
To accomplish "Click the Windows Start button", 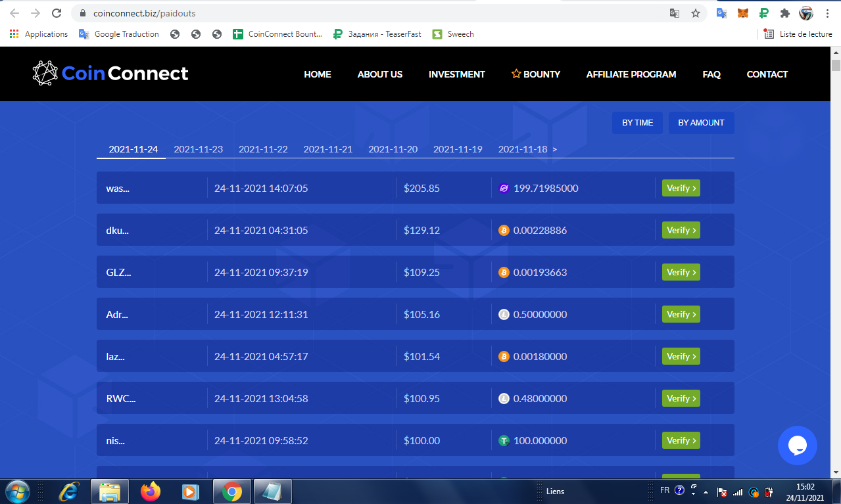I will pyautogui.click(x=16, y=491).
